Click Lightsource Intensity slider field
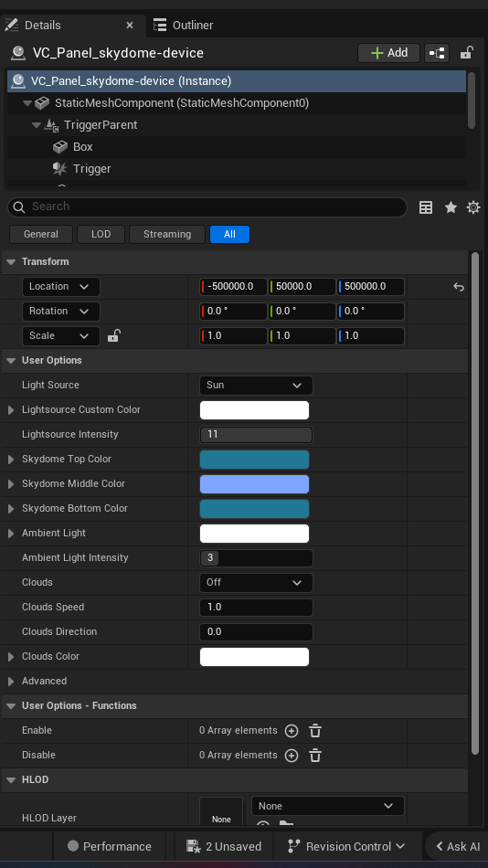Screen dimensions: 488x868 coord(256,435)
